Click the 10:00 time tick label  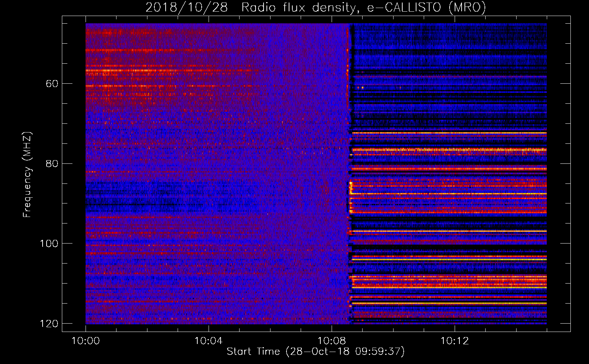(86, 341)
